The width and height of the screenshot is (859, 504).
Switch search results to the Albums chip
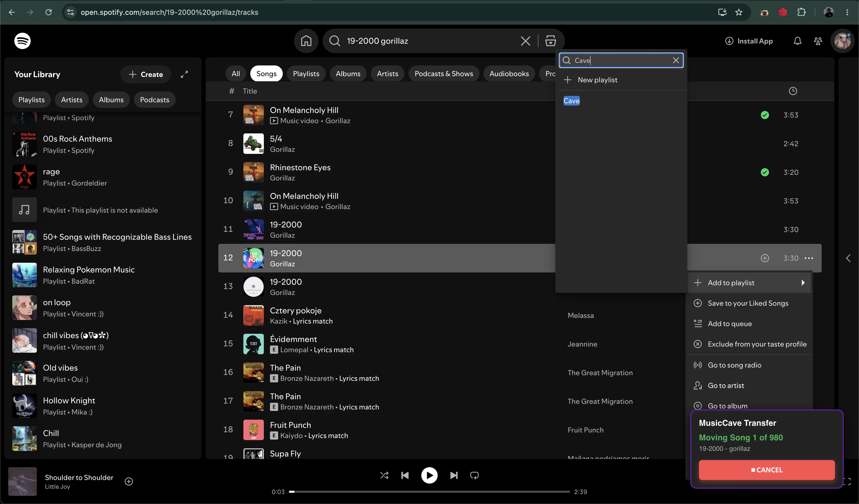coord(348,74)
